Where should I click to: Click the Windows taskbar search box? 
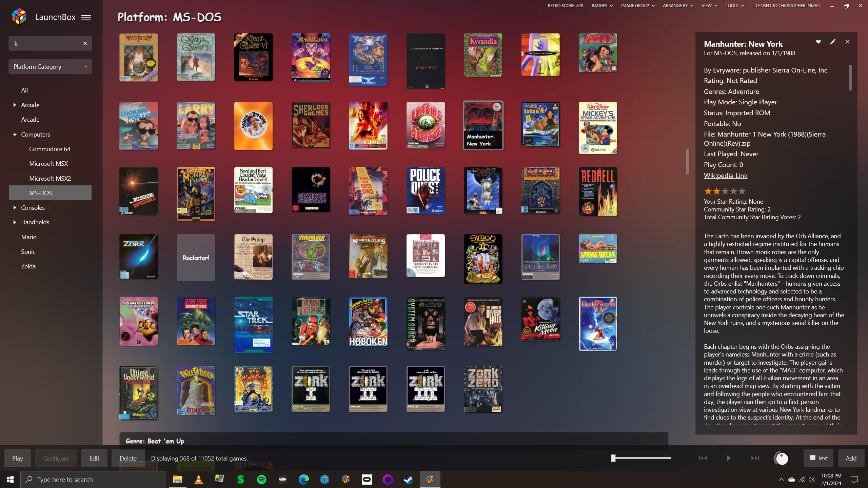93,480
